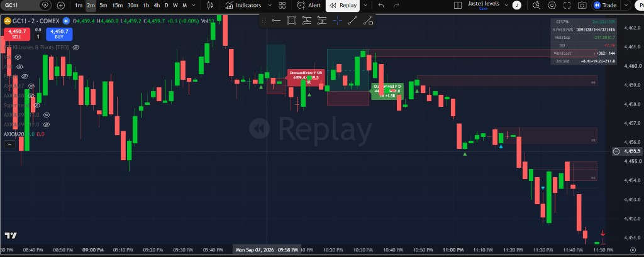This screenshot has height=257, width=644.
Task: Show the AXIOM17 indicator
Action: (x=30, y=86)
